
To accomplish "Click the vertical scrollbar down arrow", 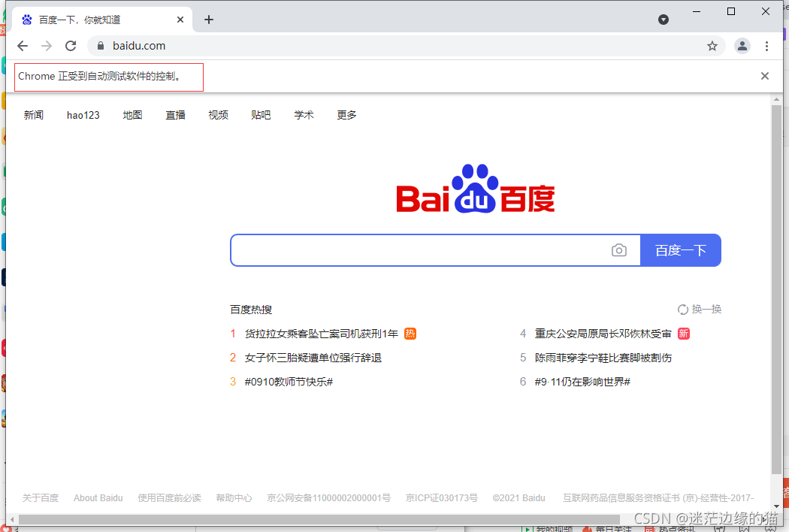I will (x=776, y=506).
